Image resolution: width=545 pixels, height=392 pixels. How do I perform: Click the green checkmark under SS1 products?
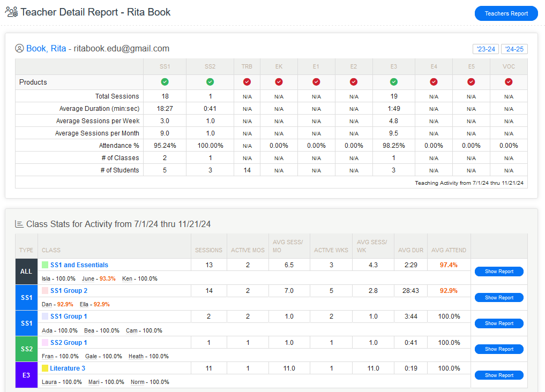point(165,82)
